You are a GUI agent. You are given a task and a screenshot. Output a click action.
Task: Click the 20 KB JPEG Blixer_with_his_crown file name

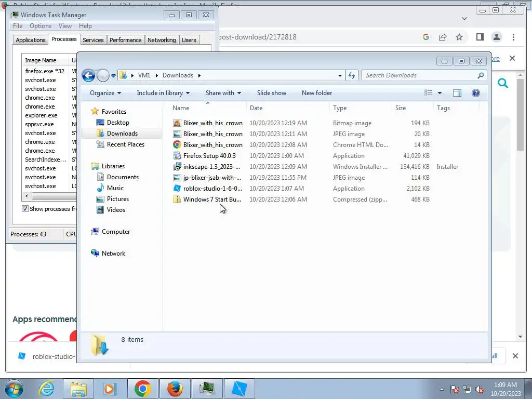212,134
